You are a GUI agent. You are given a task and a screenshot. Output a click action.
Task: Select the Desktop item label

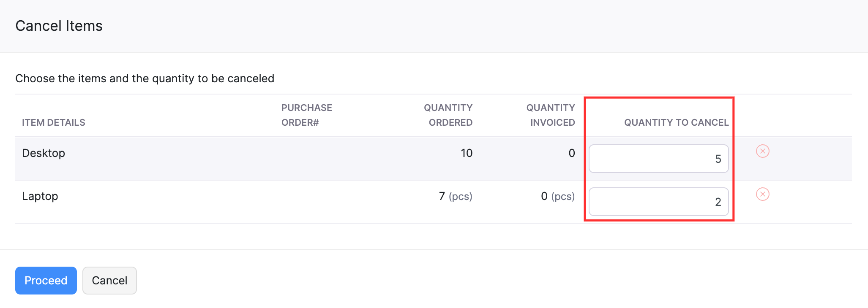point(44,153)
